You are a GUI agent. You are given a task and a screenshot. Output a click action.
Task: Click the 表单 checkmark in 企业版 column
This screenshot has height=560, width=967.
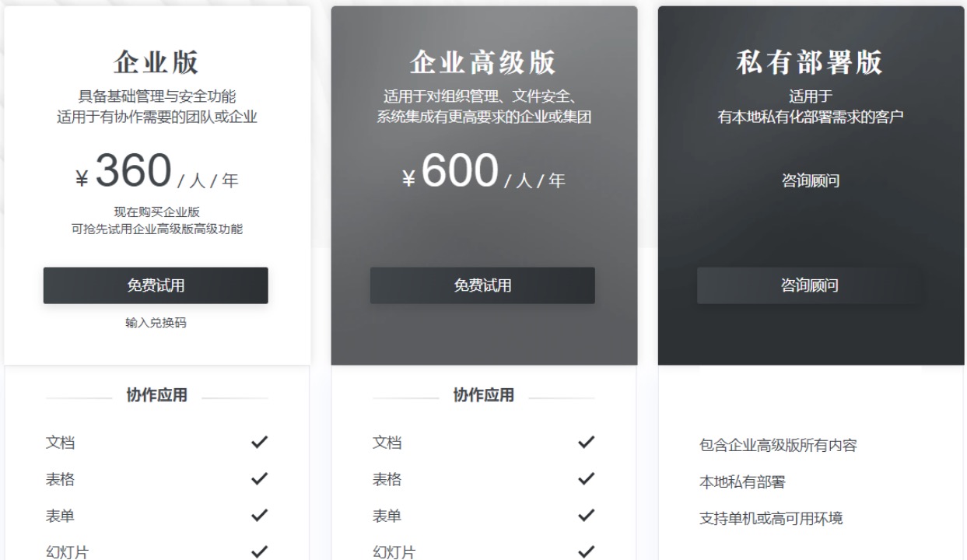click(260, 515)
